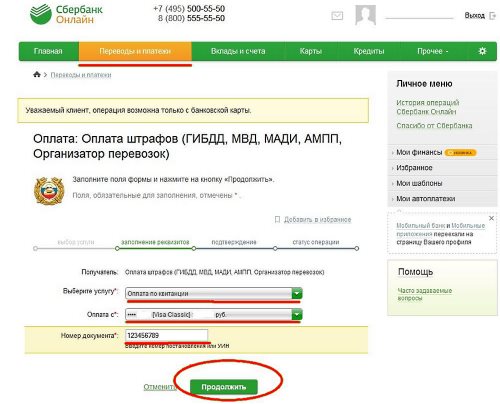Expand the Избранное section
Viewport: 500px width, 404px height.
(414, 168)
